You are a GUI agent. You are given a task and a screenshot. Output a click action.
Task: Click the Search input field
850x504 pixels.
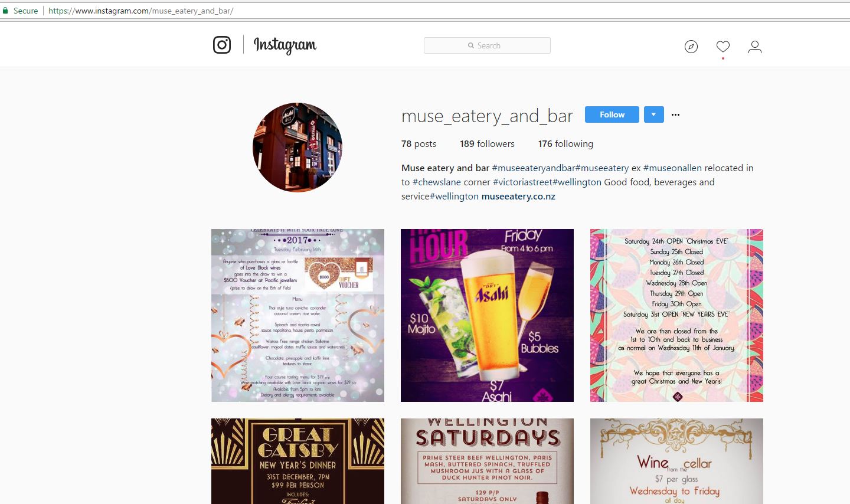click(x=487, y=45)
